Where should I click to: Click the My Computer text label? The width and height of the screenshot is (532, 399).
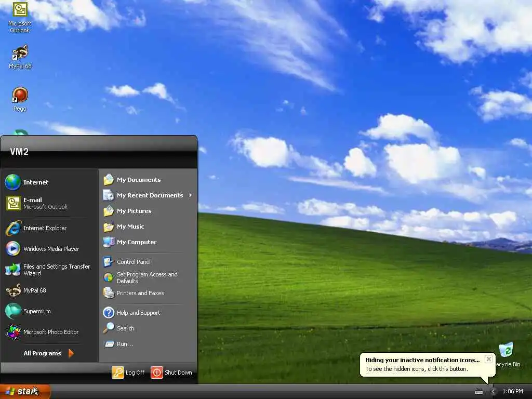[137, 242]
